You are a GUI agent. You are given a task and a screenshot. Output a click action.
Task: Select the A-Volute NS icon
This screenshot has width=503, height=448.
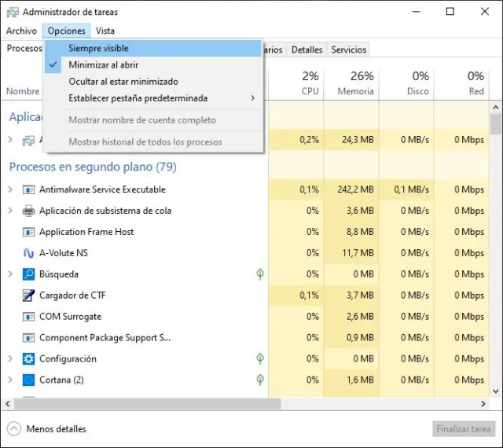click(28, 253)
